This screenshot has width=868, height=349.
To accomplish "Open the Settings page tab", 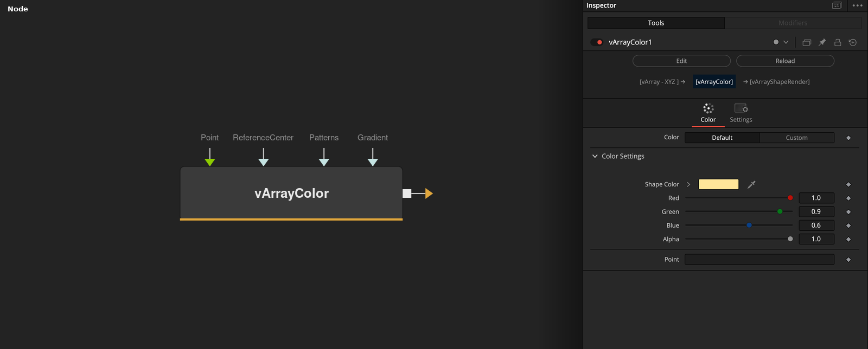I will click(741, 113).
